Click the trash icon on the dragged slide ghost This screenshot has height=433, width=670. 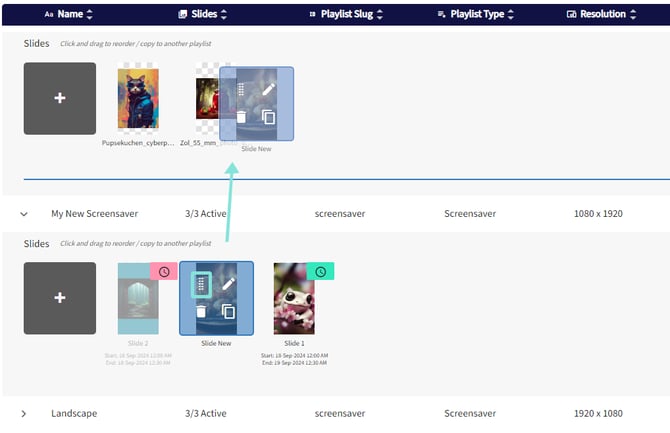click(241, 117)
